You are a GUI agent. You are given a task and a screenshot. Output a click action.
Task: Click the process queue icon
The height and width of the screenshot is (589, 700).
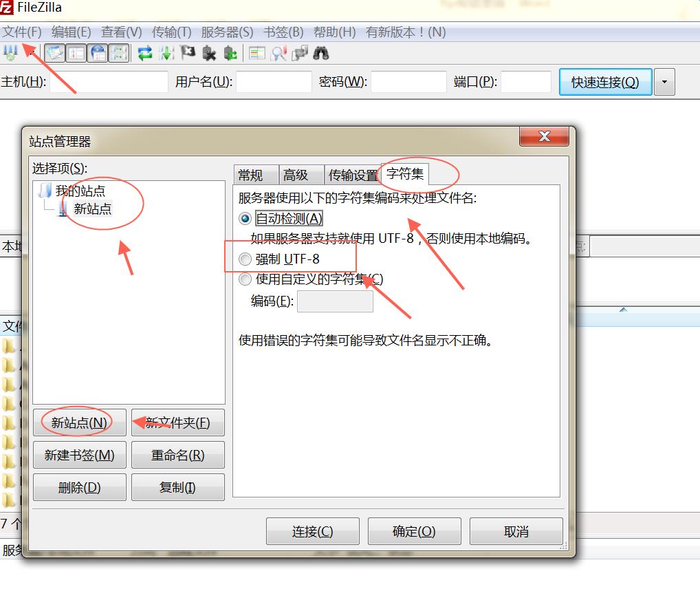coord(166,53)
